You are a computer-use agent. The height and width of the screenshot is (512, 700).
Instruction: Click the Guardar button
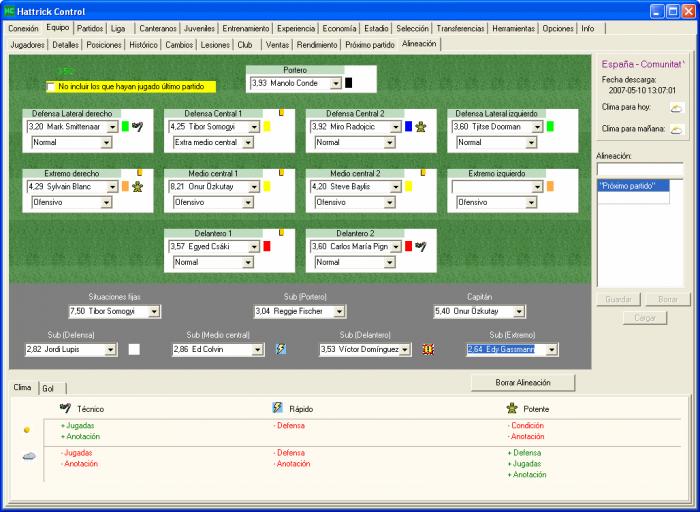pyautogui.click(x=618, y=299)
